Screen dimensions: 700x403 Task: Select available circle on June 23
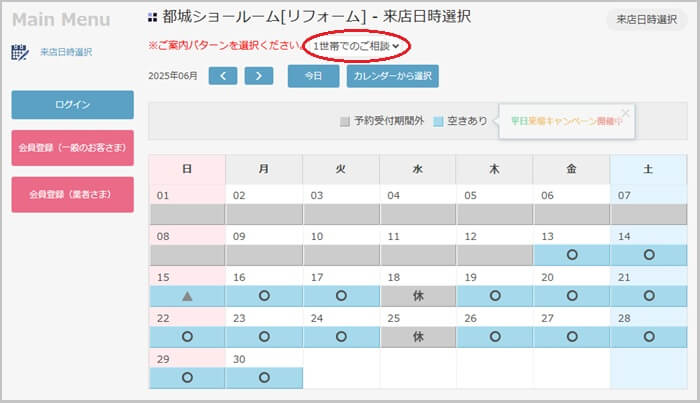point(264,337)
